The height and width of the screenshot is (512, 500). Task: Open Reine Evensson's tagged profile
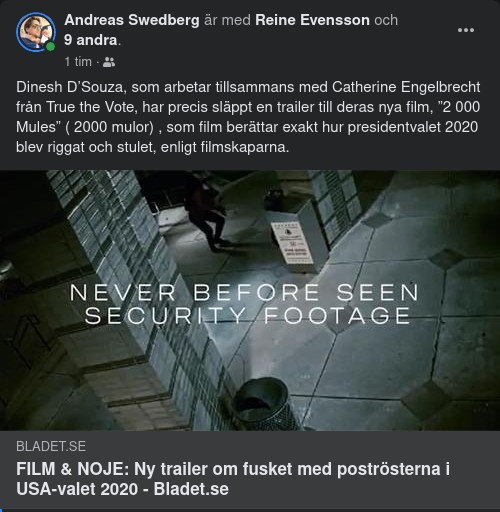click(312, 20)
